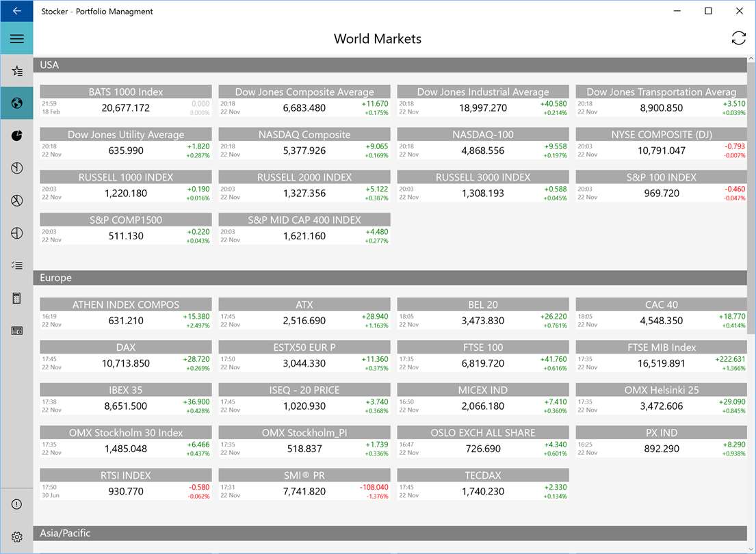The width and height of the screenshot is (756, 554).
Task: Click the S&P COMP1500 title
Action: (126, 220)
